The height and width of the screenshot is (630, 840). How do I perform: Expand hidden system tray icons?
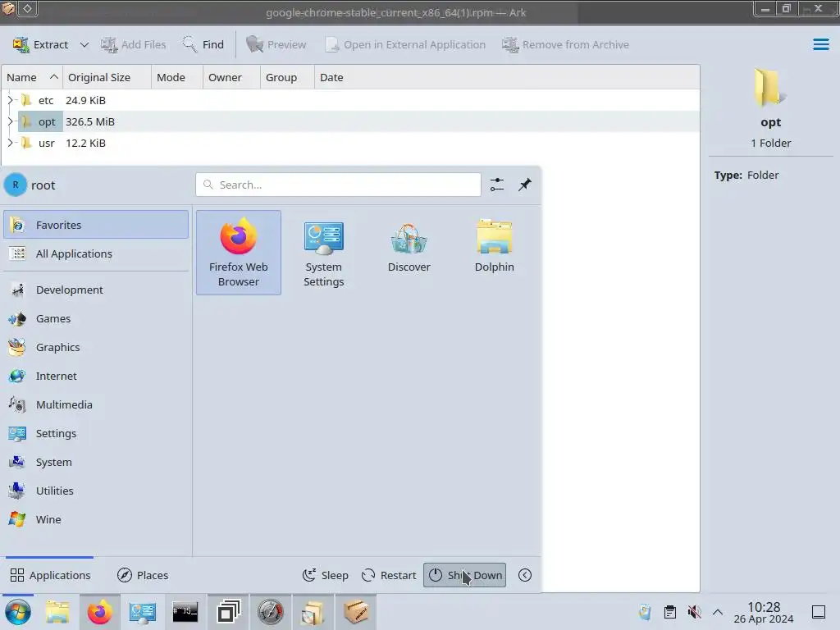(x=718, y=612)
